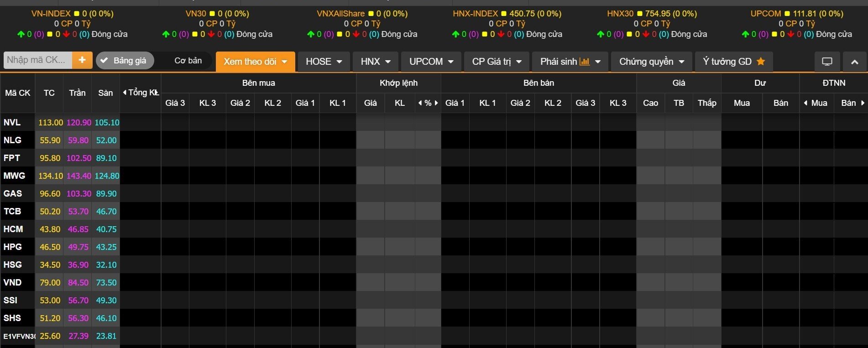Sort by the Mã CK column header
Screen dimensions: 868x348
(18, 93)
